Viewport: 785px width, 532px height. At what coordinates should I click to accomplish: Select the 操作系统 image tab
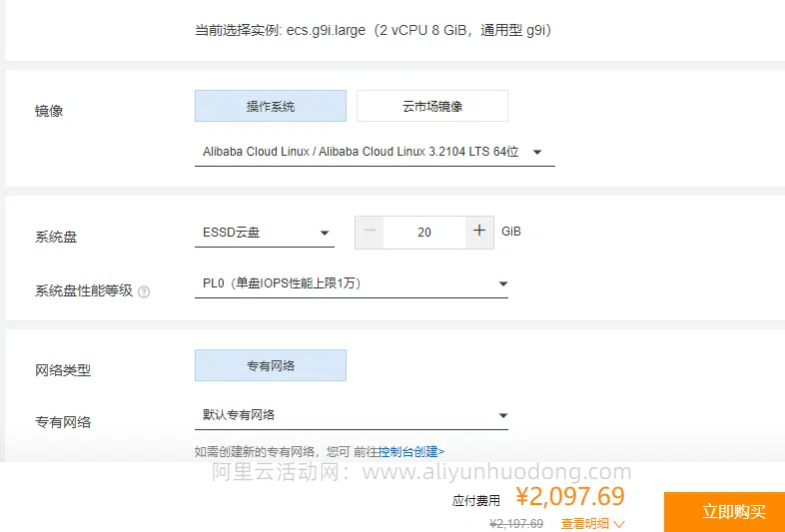(271, 106)
